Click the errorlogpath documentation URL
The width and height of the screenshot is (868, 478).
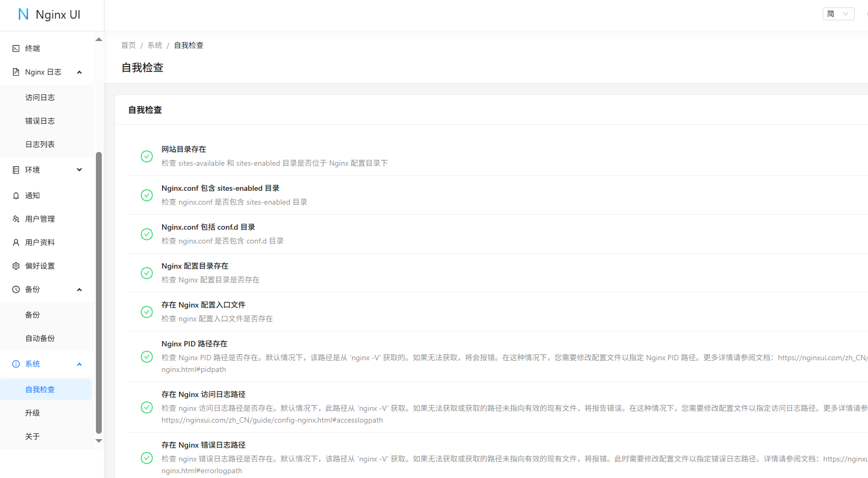(x=202, y=471)
